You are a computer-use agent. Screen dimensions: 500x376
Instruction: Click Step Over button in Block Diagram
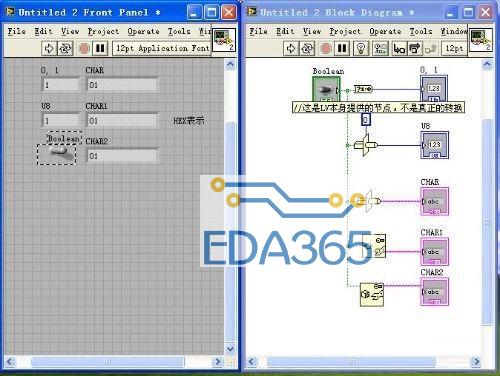coord(415,49)
